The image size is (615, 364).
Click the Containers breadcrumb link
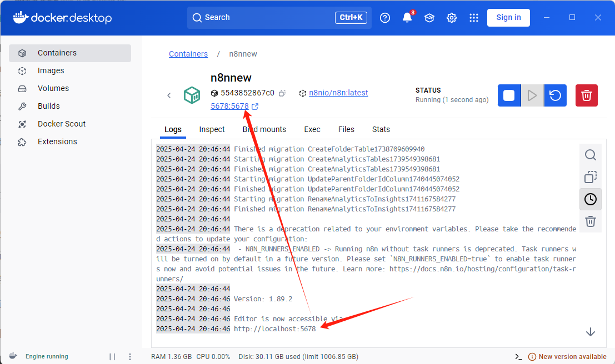pyautogui.click(x=188, y=54)
